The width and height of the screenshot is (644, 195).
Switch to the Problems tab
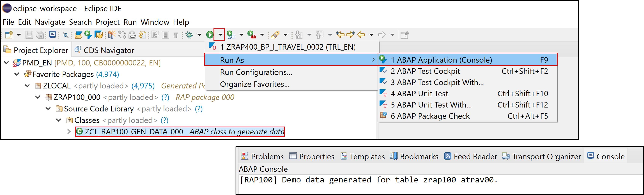(x=262, y=156)
